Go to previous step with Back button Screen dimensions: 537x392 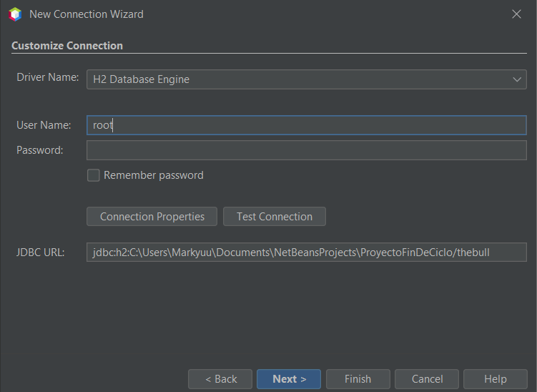point(220,379)
